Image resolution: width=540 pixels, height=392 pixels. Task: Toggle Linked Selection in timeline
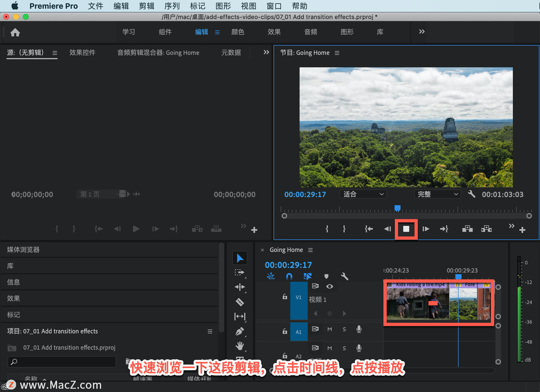(308, 276)
